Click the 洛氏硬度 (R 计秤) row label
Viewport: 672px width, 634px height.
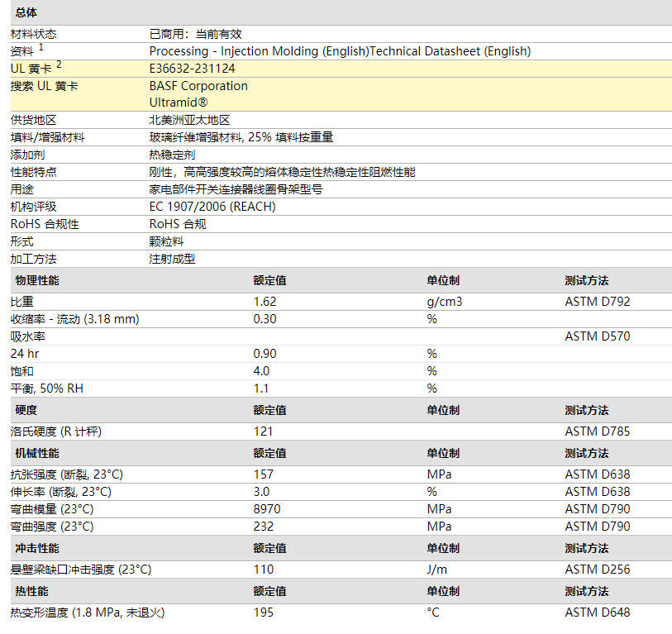coord(56,431)
